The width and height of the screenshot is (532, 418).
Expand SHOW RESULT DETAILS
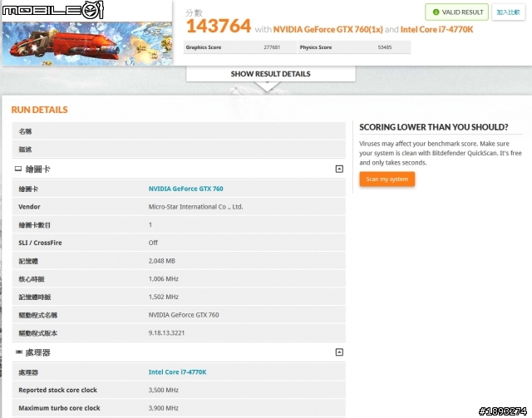[x=270, y=74]
